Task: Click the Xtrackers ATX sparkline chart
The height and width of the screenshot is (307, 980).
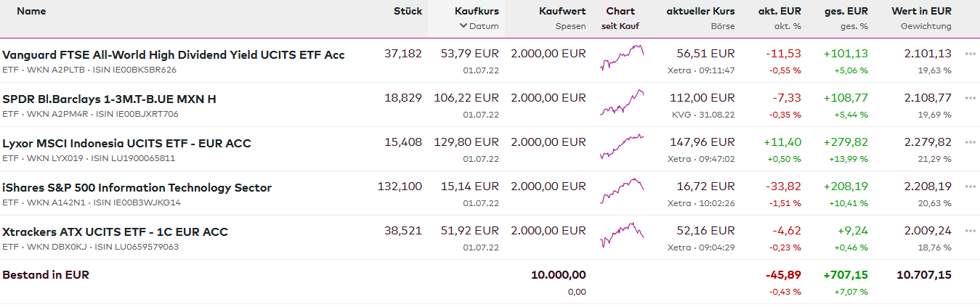Action: click(x=622, y=235)
